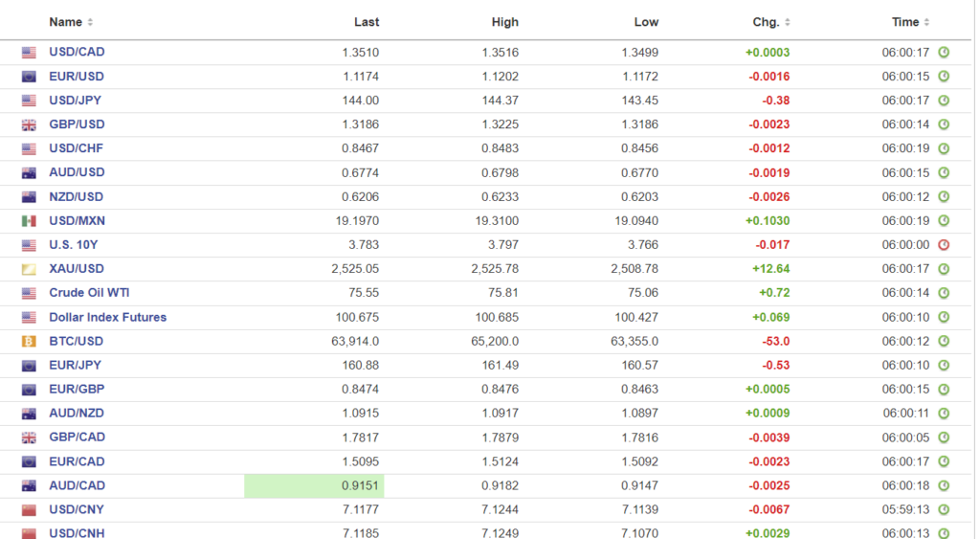This screenshot has height=539, width=980.
Task: Open the Dollar Index Futures link
Action: point(107,317)
